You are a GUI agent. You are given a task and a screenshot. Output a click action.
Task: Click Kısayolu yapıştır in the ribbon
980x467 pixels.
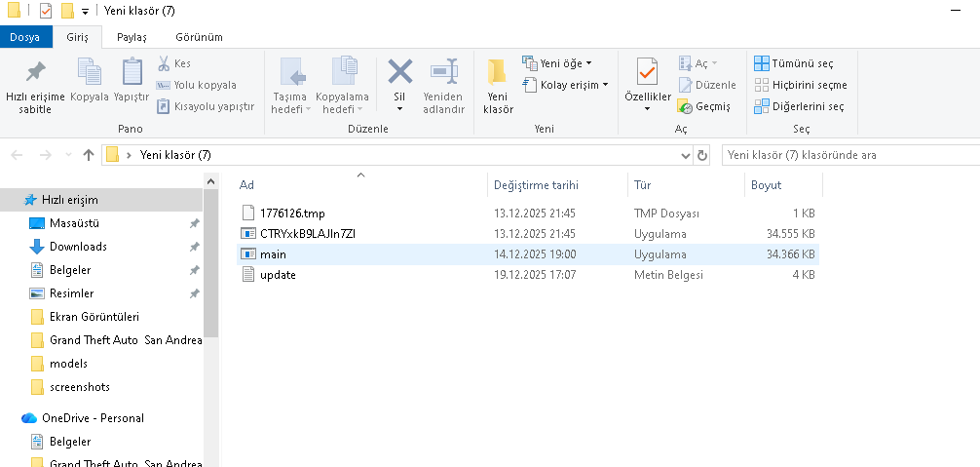tap(206, 106)
